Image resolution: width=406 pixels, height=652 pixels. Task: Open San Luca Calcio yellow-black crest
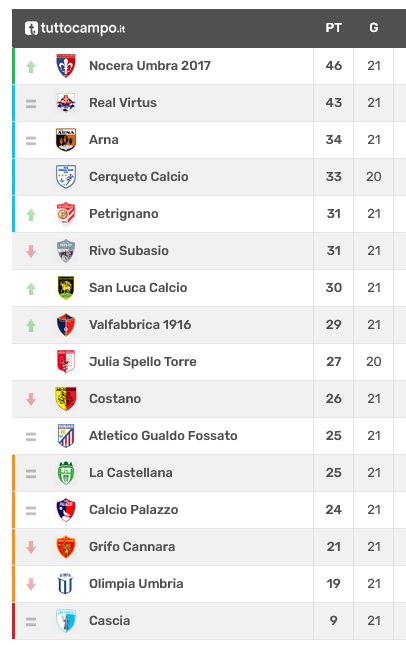66,288
